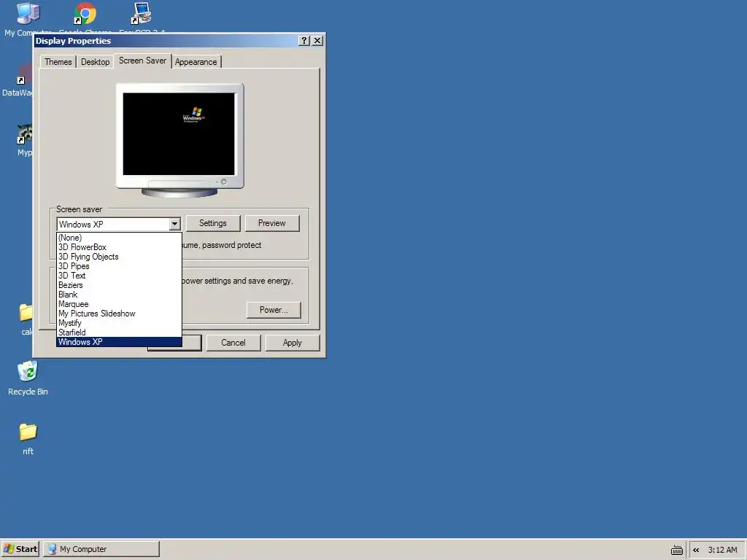Choose 3D FlowerBox screen saver
The height and width of the screenshot is (560, 747).
(119, 247)
